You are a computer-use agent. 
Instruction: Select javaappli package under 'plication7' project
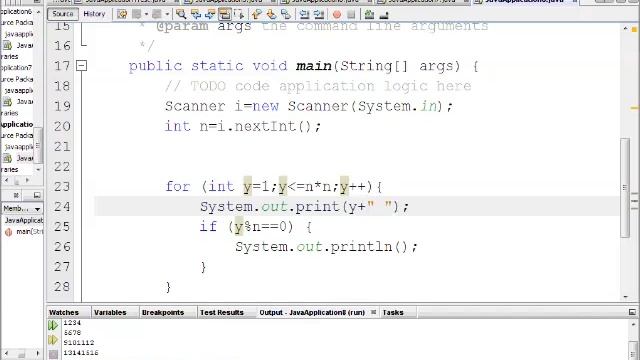[x=19, y=90]
